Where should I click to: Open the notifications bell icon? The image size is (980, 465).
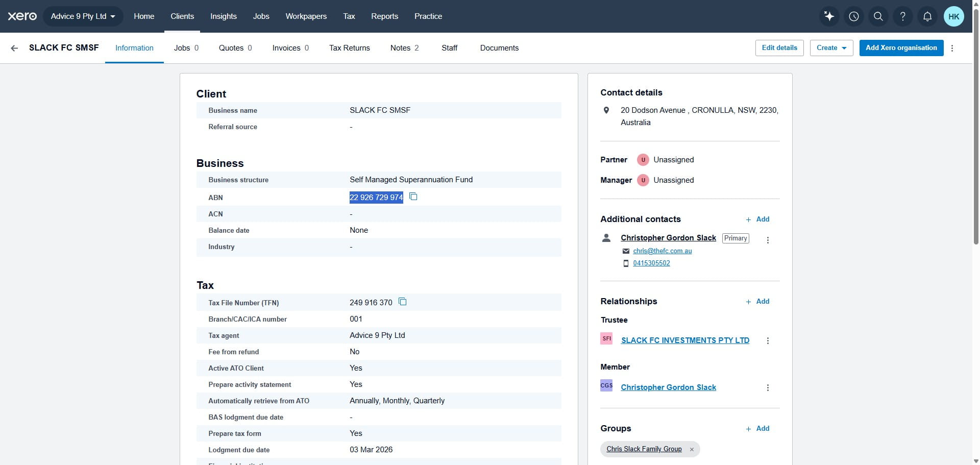pos(927,16)
